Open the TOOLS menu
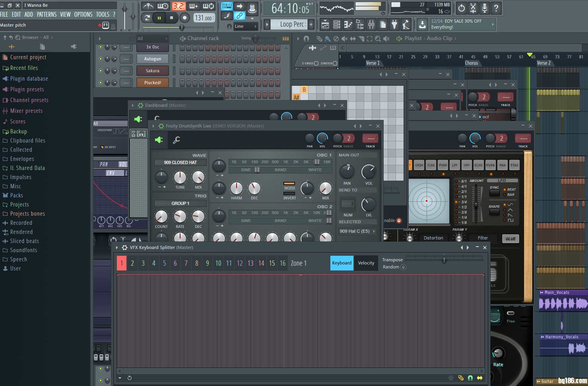 tap(103, 14)
